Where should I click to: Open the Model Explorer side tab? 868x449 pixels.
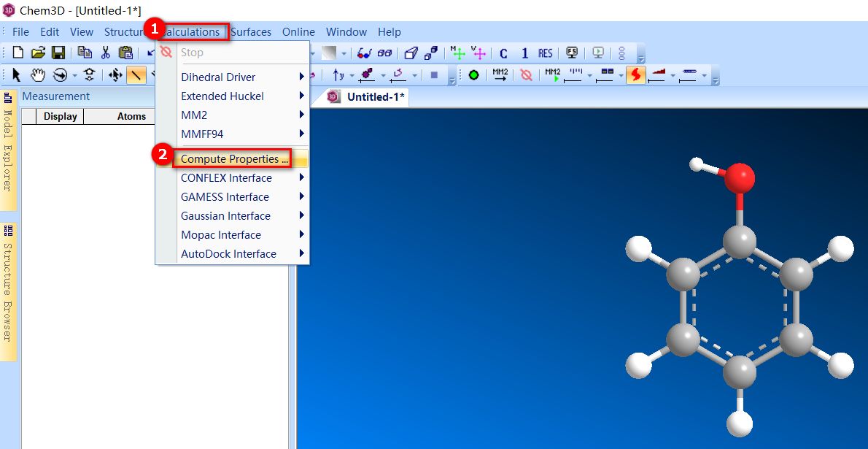pos(8,150)
